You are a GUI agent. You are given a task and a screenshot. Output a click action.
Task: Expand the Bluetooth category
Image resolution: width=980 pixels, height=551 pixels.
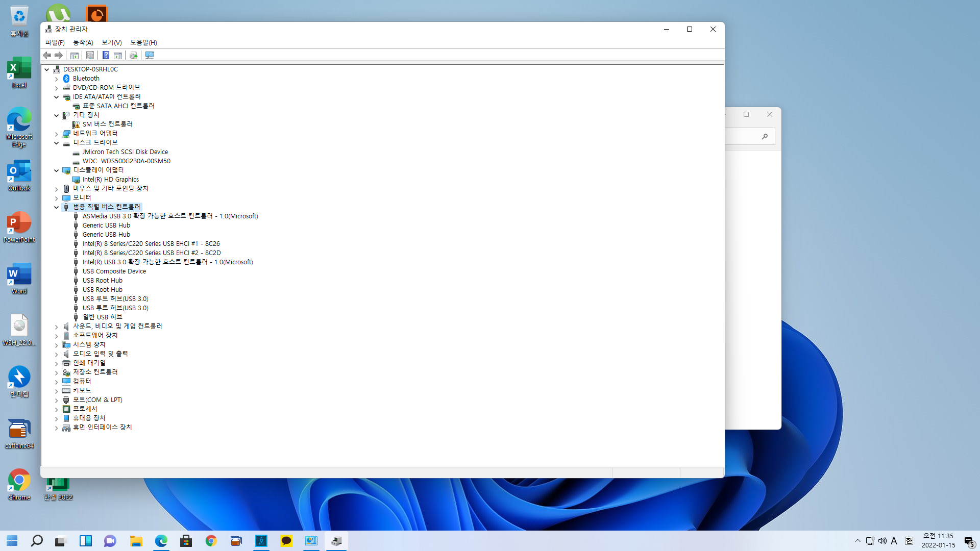point(57,79)
